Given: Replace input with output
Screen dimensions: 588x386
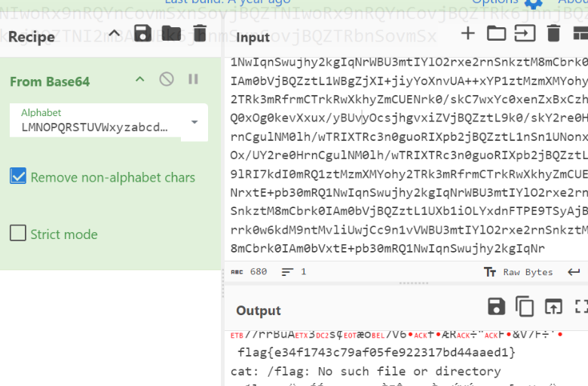Looking at the screenshot, I should coord(553,306).
